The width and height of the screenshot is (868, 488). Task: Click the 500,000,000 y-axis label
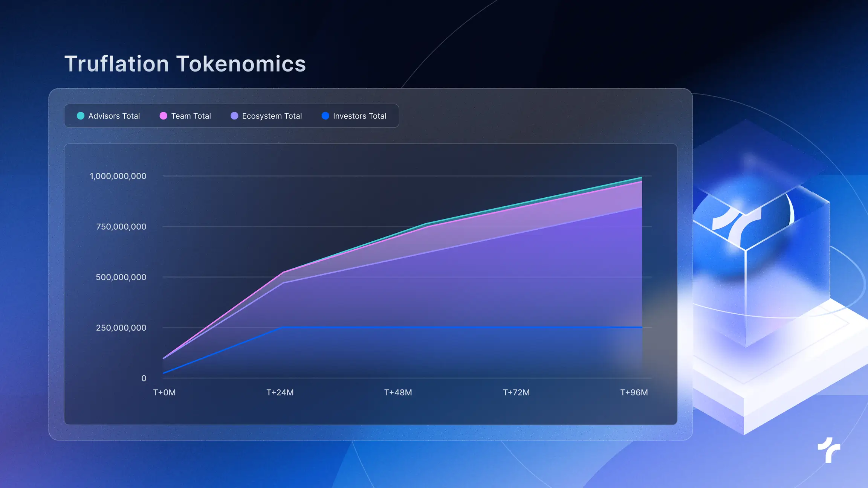(121, 277)
